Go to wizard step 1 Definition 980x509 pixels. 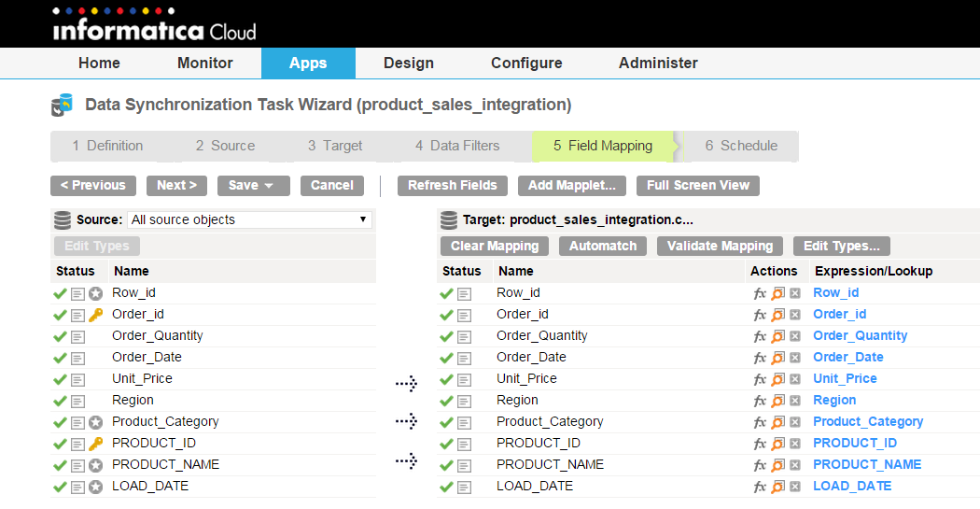click(x=107, y=146)
